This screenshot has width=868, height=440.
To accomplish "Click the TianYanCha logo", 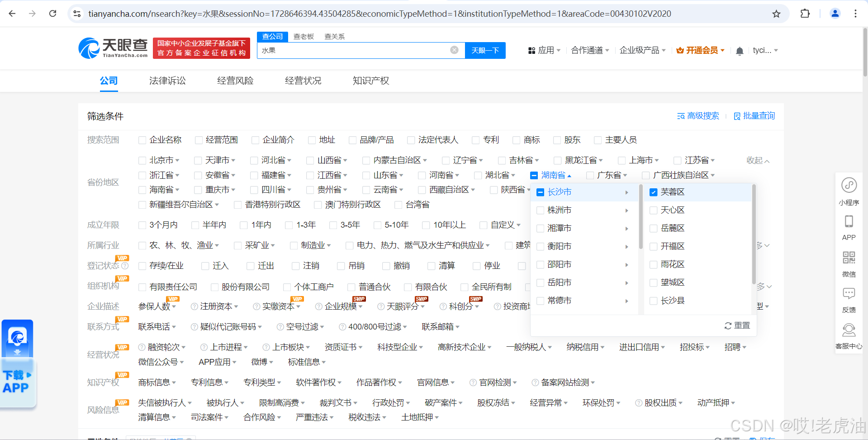I will tap(113, 48).
